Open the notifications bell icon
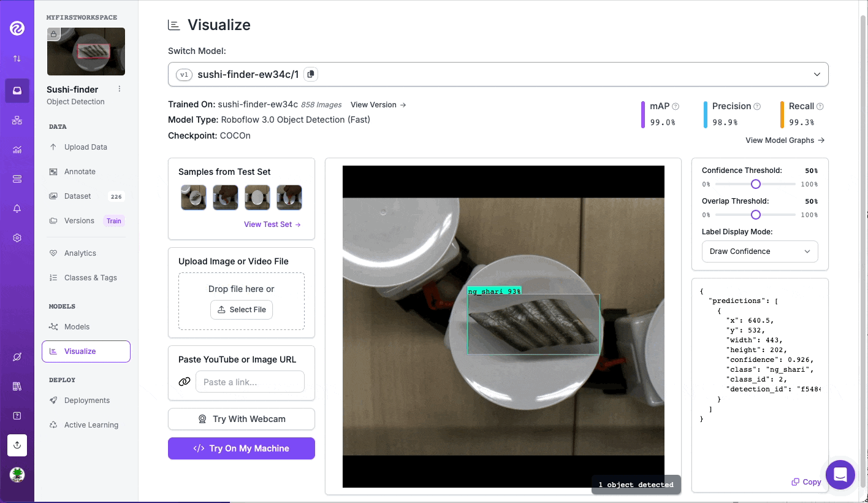Viewport: 868px width, 503px height. (17, 209)
